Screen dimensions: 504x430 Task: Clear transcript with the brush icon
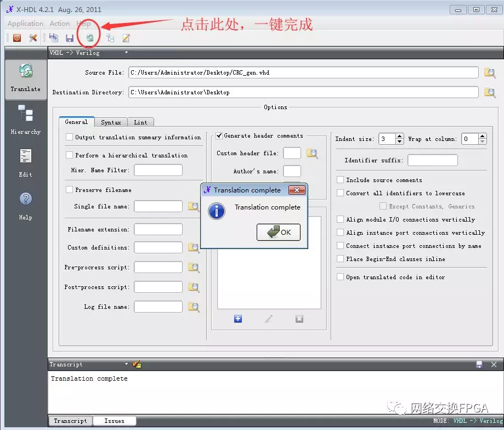click(x=137, y=364)
